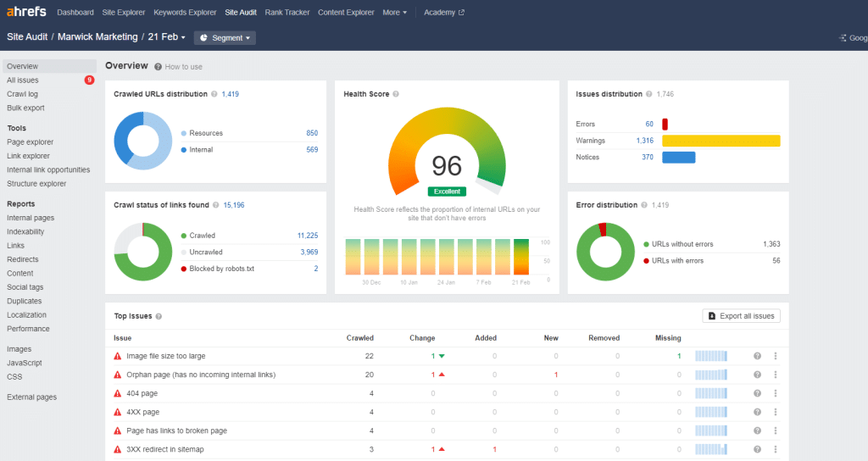Click Export all issues button

(x=741, y=316)
